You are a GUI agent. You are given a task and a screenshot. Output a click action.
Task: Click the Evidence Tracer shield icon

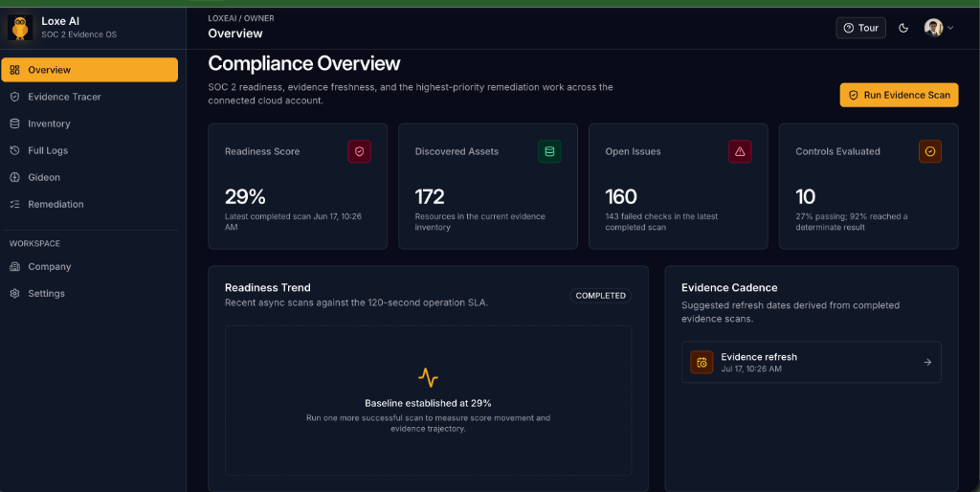15,97
